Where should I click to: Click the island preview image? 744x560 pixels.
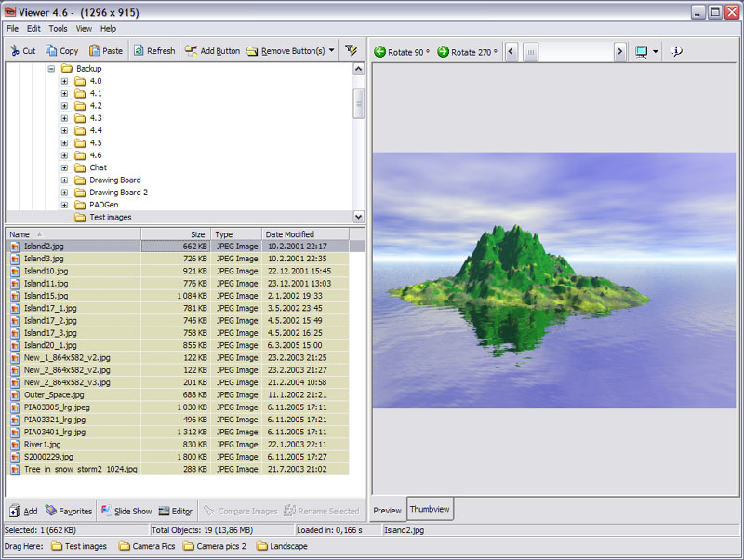pos(554,280)
